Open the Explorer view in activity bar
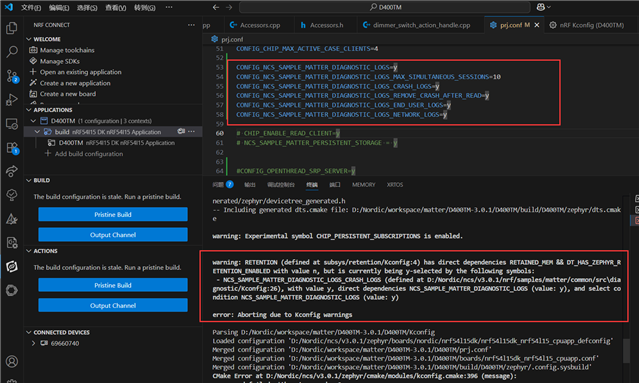 pos(12,28)
